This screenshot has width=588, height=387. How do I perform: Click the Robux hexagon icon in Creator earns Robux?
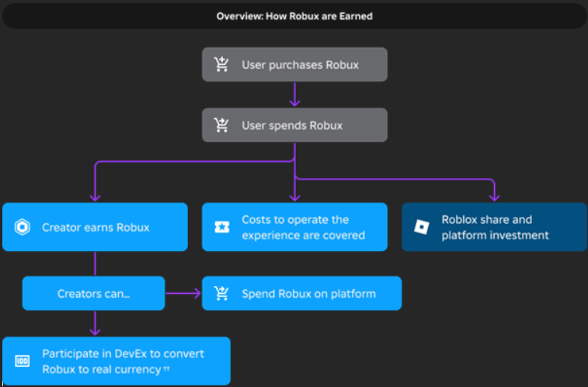[x=22, y=228]
